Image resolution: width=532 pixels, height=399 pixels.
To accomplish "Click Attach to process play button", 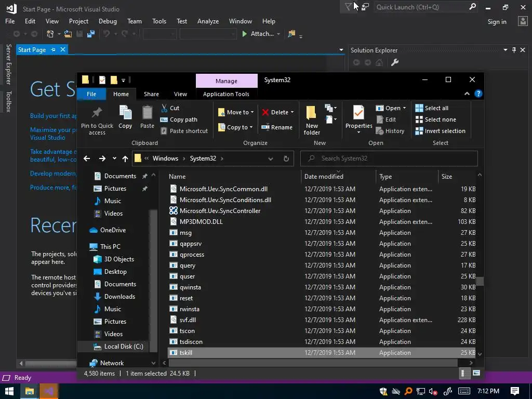I will [x=244, y=34].
